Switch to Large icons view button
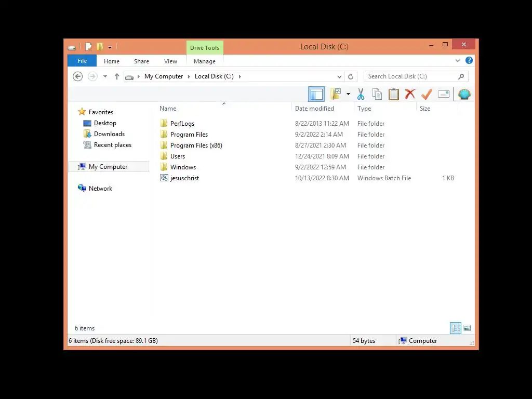The width and height of the screenshot is (532, 399). click(x=467, y=328)
